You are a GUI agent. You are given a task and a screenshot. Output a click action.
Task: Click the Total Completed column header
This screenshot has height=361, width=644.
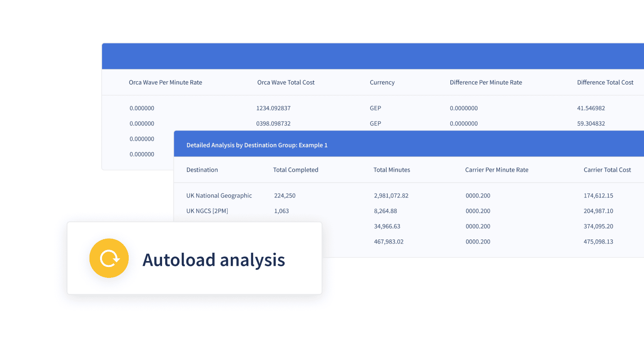click(296, 170)
